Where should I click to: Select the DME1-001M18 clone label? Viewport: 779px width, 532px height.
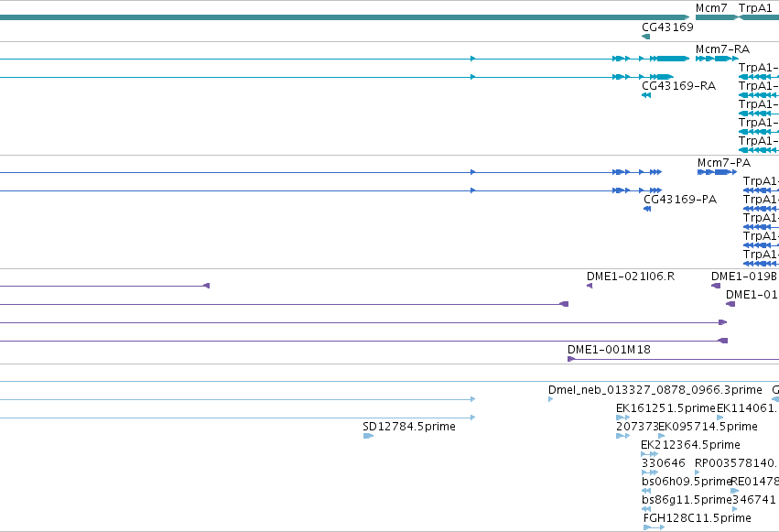point(609,350)
